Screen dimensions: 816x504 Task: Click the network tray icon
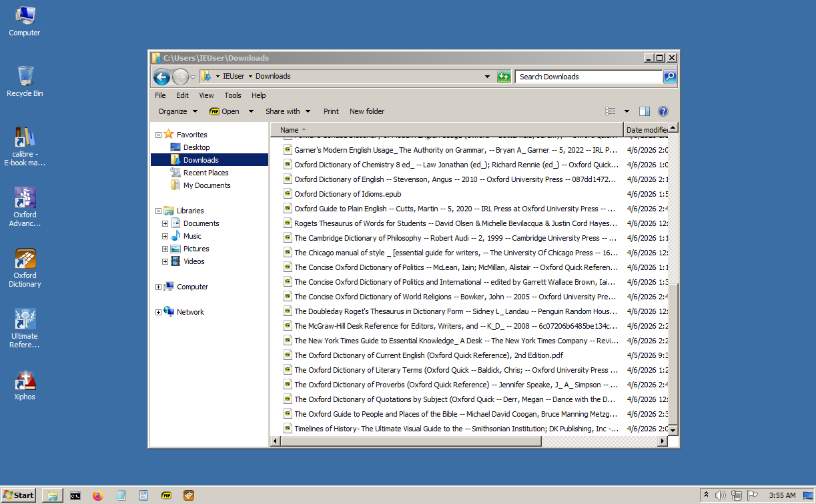point(737,495)
